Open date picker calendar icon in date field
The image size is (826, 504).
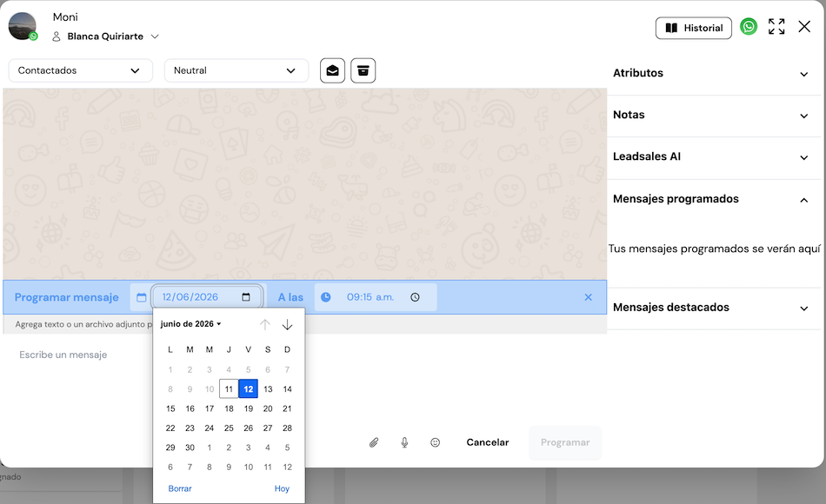click(x=246, y=297)
